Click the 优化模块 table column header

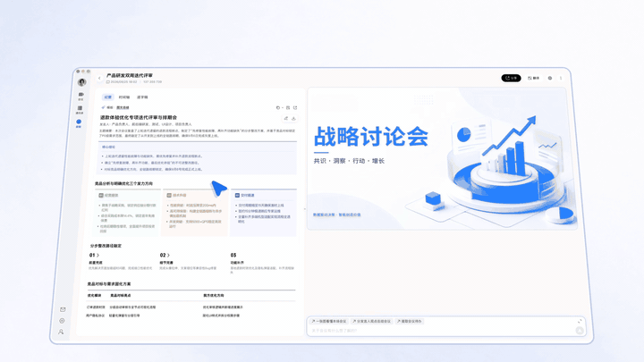[x=94, y=296]
